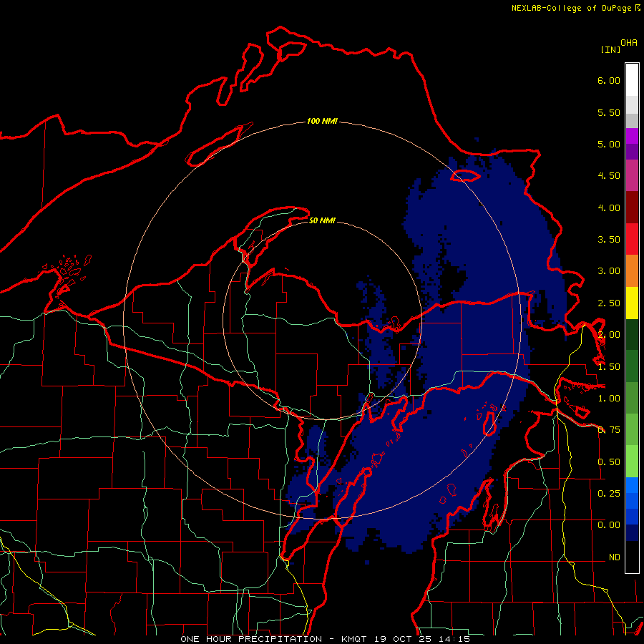Select the 5.50 legend value
The image size is (644, 644).
point(609,112)
